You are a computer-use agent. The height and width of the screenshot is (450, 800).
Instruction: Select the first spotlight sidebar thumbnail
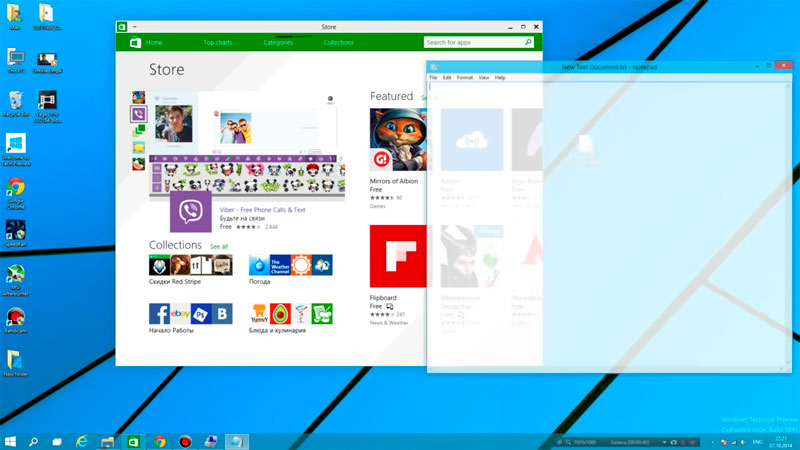coord(138,97)
